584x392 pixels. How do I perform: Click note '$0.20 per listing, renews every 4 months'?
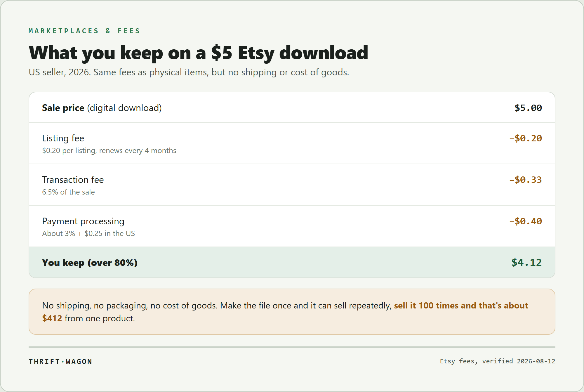(109, 150)
